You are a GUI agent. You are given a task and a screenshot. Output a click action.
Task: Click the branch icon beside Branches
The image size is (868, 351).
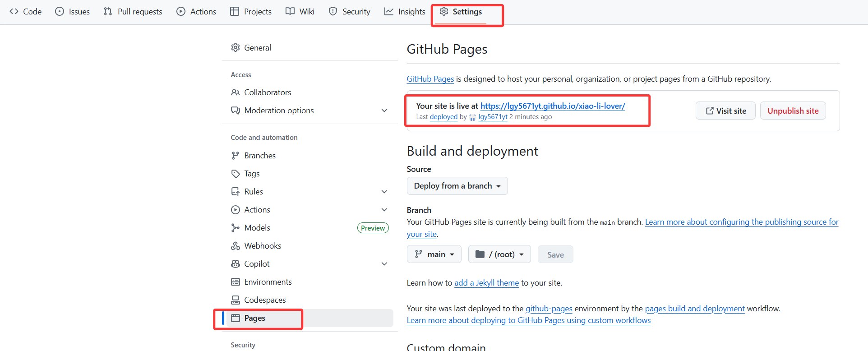click(x=235, y=156)
